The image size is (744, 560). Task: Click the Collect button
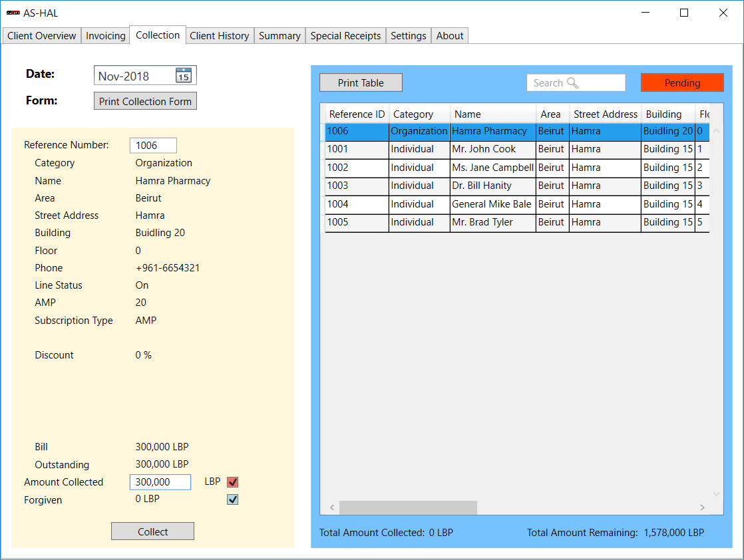(153, 531)
